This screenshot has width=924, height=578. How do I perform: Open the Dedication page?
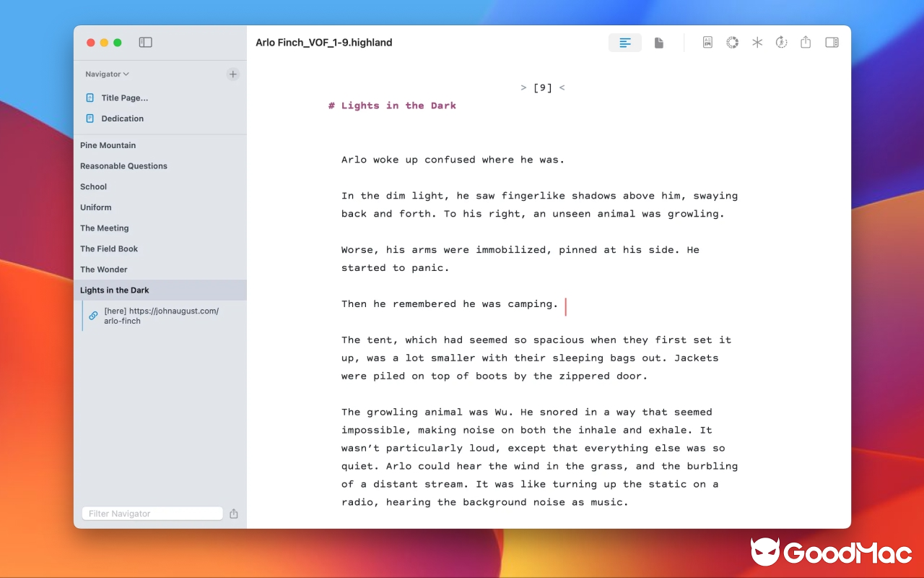pos(122,118)
